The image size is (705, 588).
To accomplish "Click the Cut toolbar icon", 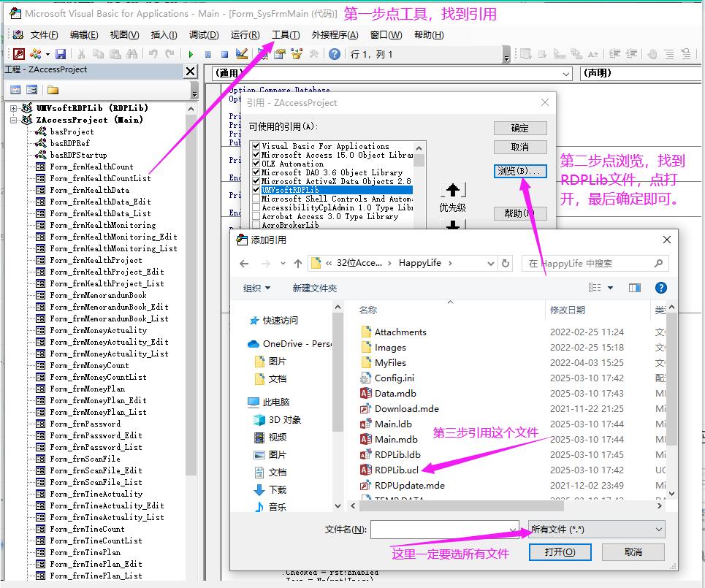I will (x=81, y=54).
